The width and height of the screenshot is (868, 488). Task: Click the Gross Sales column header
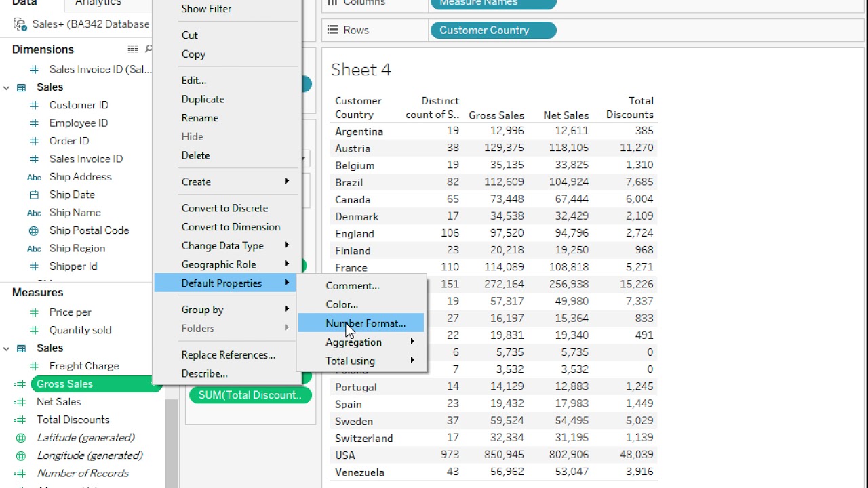pyautogui.click(x=496, y=115)
